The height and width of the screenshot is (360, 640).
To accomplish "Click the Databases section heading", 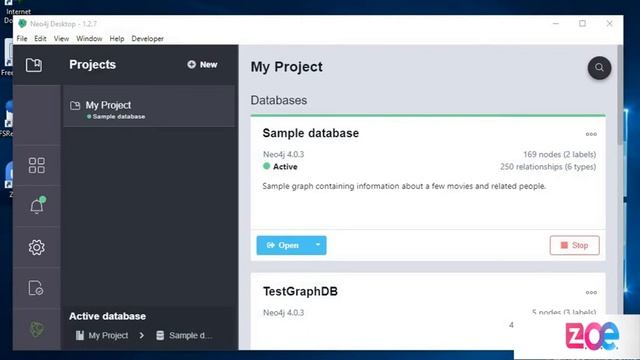I will [279, 100].
